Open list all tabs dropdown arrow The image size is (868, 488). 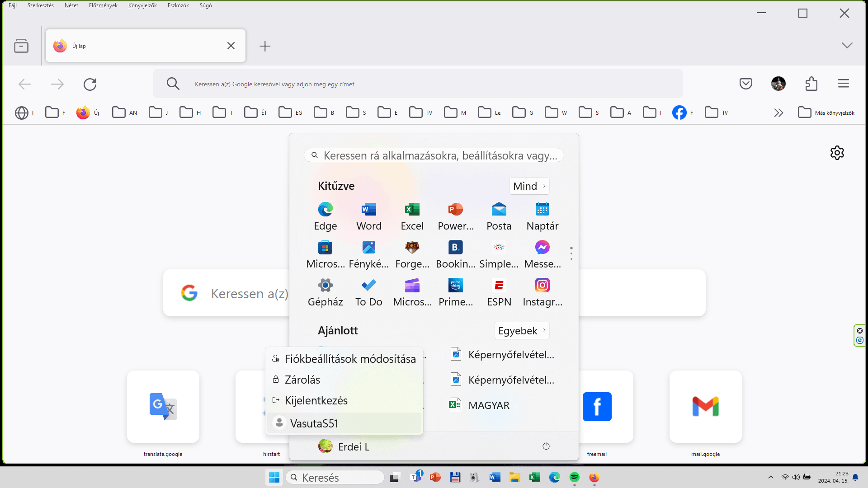[847, 45]
